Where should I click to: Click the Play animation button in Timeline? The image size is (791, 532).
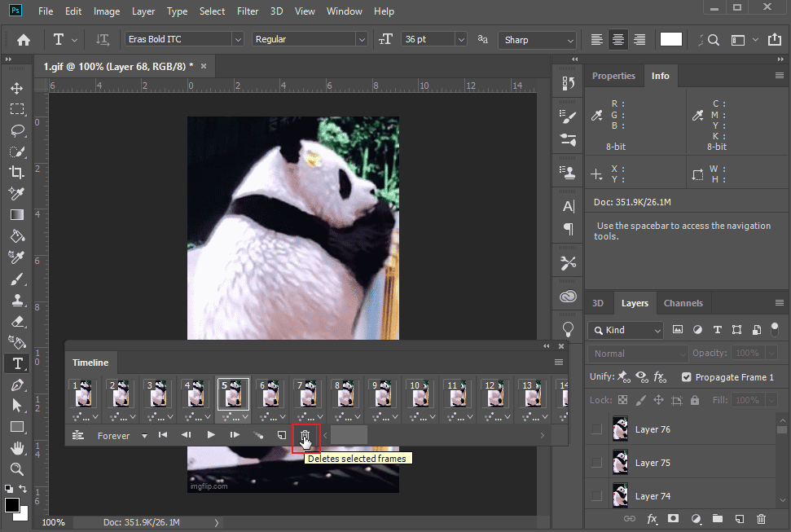(210, 434)
